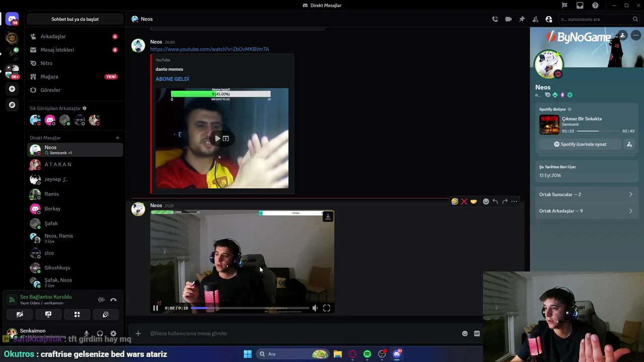The width and height of the screenshot is (644, 362).
Task: Expand Ortak Sunucular list
Action: [587, 195]
